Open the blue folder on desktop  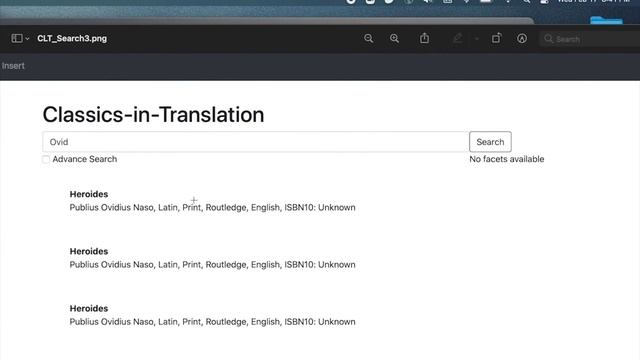pos(607,20)
